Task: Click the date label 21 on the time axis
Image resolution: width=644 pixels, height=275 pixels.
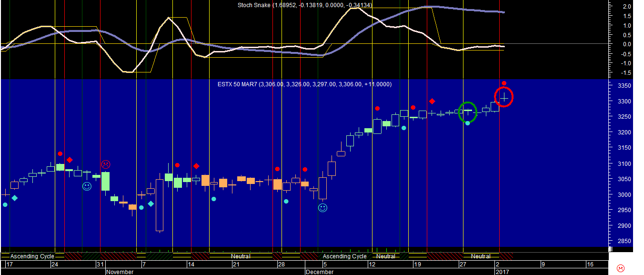Action: pyautogui.click(x=235, y=264)
